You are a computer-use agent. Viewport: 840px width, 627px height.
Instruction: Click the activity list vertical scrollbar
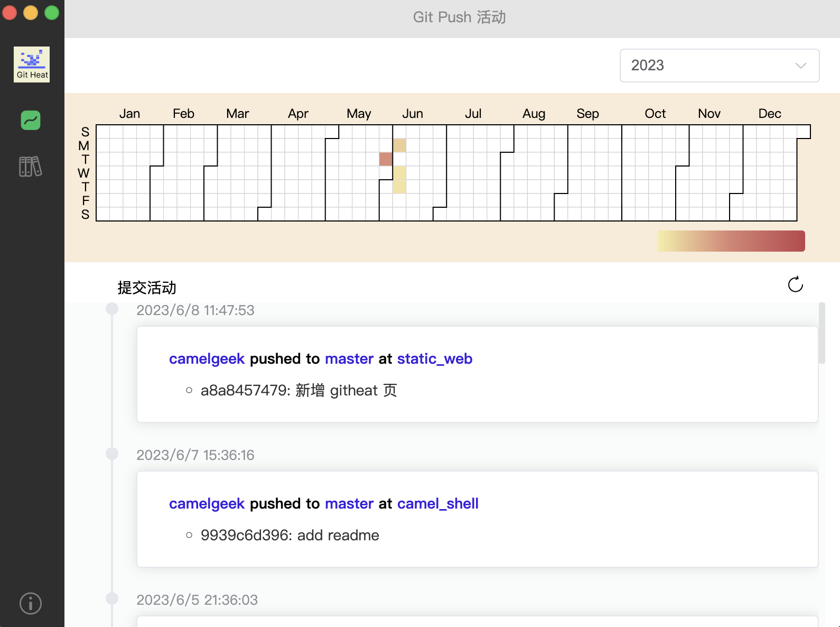coord(822,333)
